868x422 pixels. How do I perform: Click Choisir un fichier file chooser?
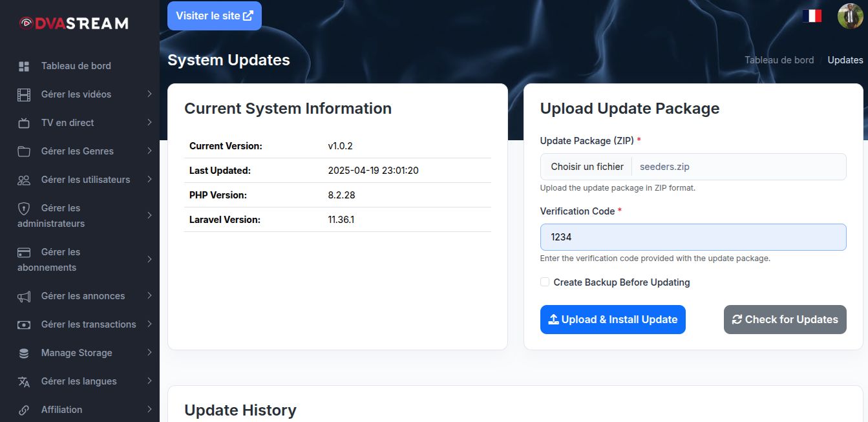[x=587, y=167]
